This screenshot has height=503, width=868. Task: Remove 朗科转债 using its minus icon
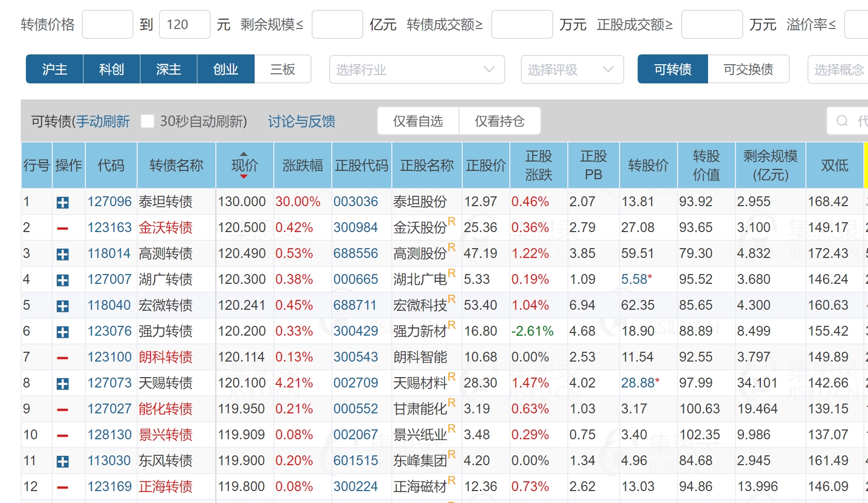pyautogui.click(x=63, y=358)
